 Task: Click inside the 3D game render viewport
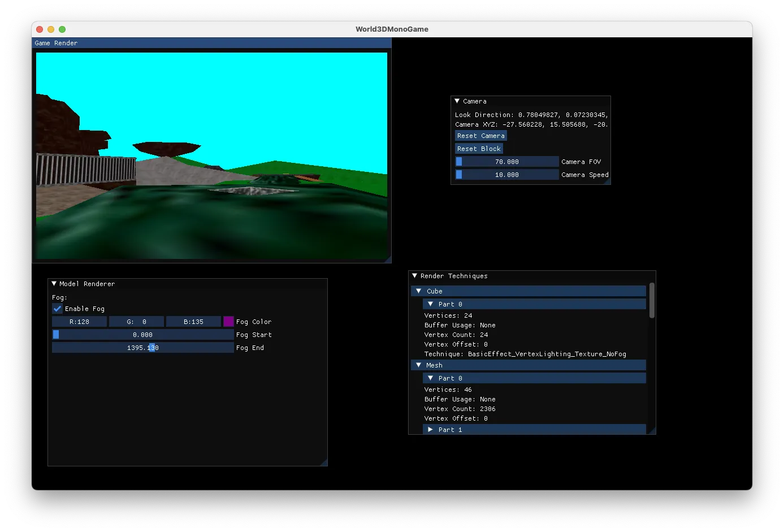211,155
